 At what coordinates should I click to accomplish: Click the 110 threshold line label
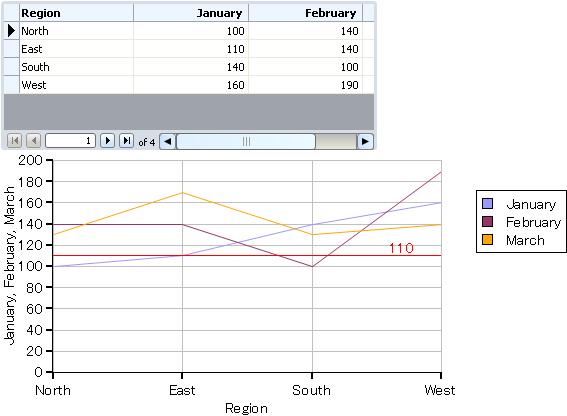click(401, 248)
